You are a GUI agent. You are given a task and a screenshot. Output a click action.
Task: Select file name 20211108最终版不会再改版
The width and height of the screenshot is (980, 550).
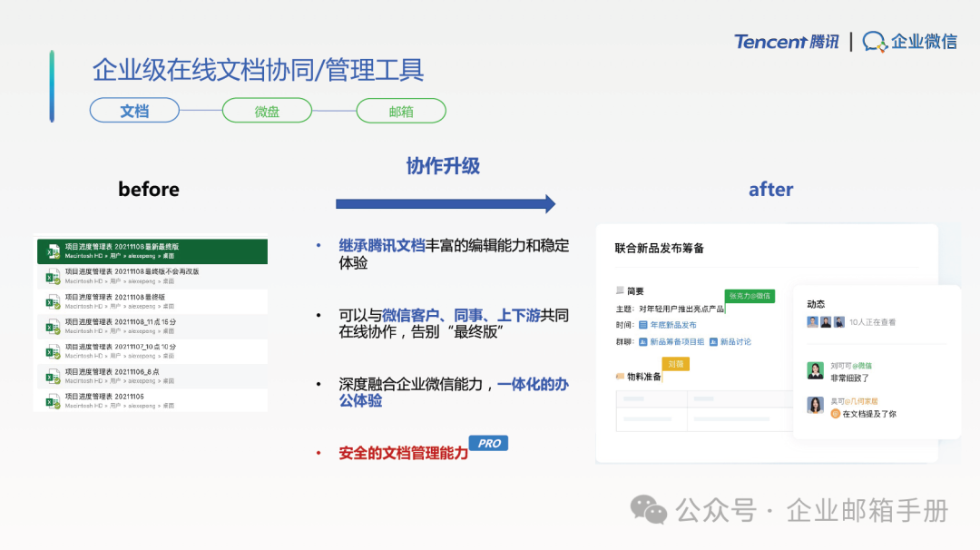(x=157, y=272)
